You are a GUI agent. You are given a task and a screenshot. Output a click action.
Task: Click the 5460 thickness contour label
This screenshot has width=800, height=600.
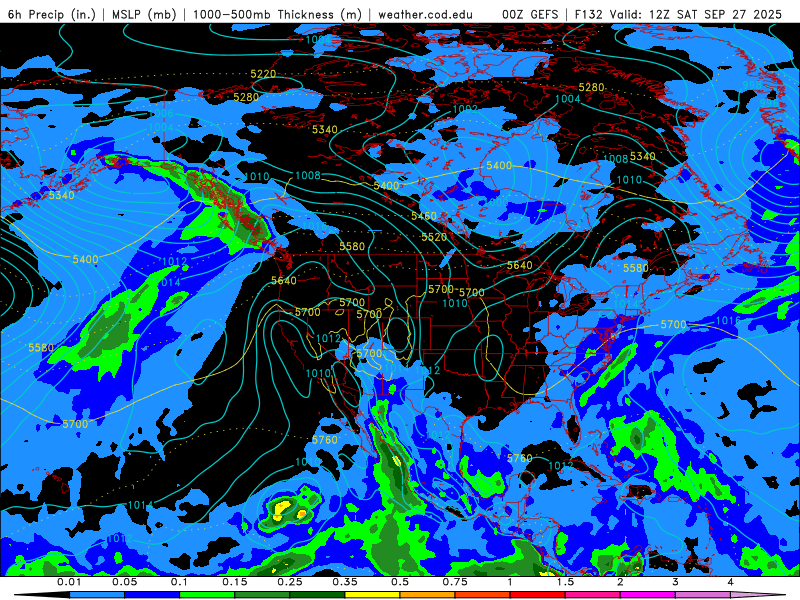(x=424, y=216)
